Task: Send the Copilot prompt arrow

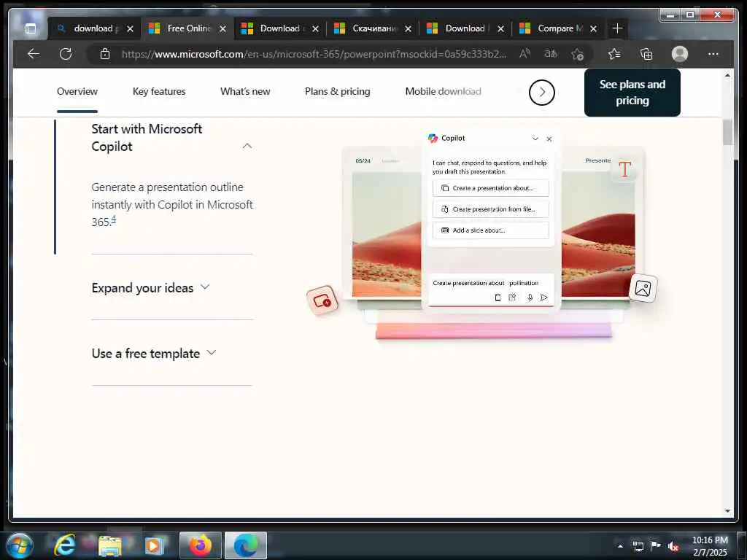Action: (x=544, y=297)
